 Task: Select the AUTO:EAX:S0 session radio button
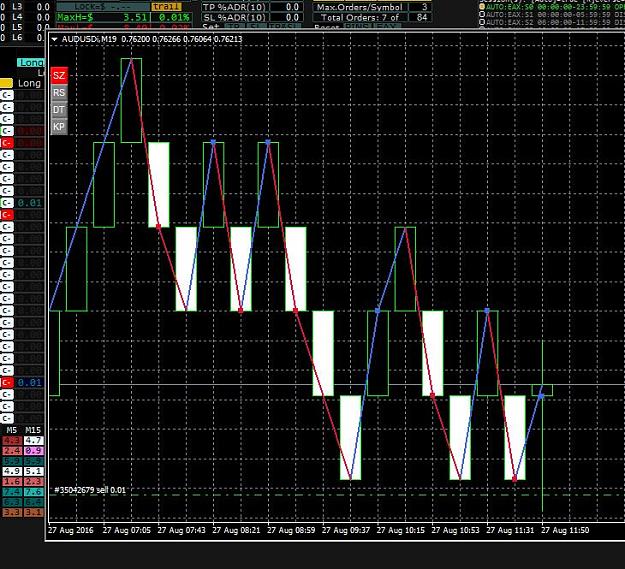[482, 7]
